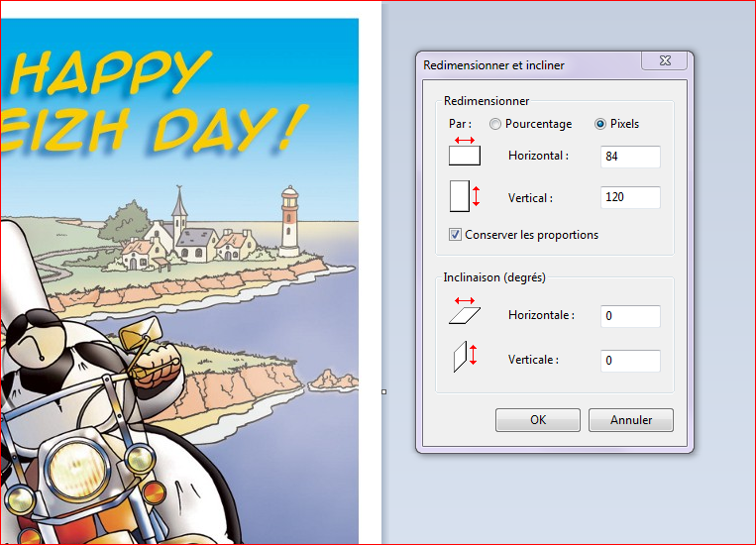Click the Horizontale skew input field
The height and width of the screenshot is (545, 756).
630,316
